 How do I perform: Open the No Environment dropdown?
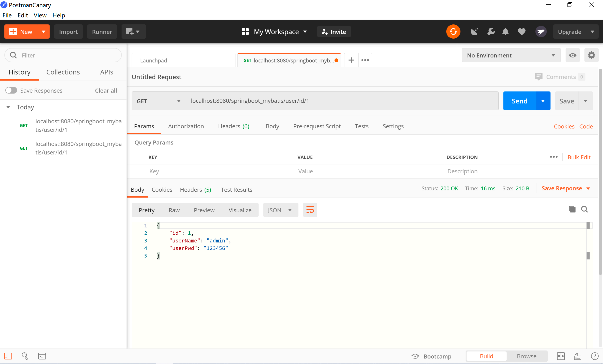pos(511,55)
